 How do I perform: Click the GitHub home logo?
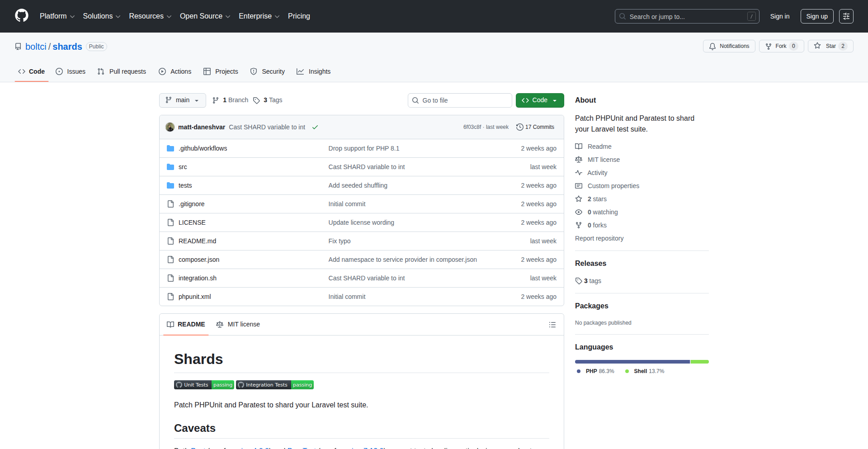[21, 16]
